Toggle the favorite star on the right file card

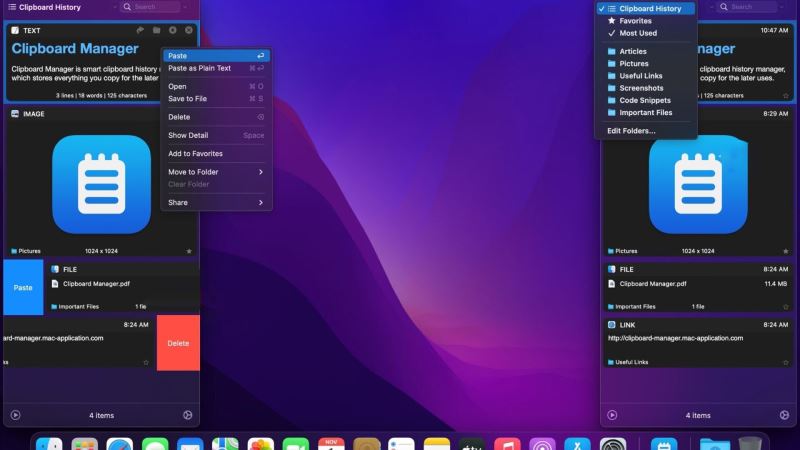[x=786, y=307]
